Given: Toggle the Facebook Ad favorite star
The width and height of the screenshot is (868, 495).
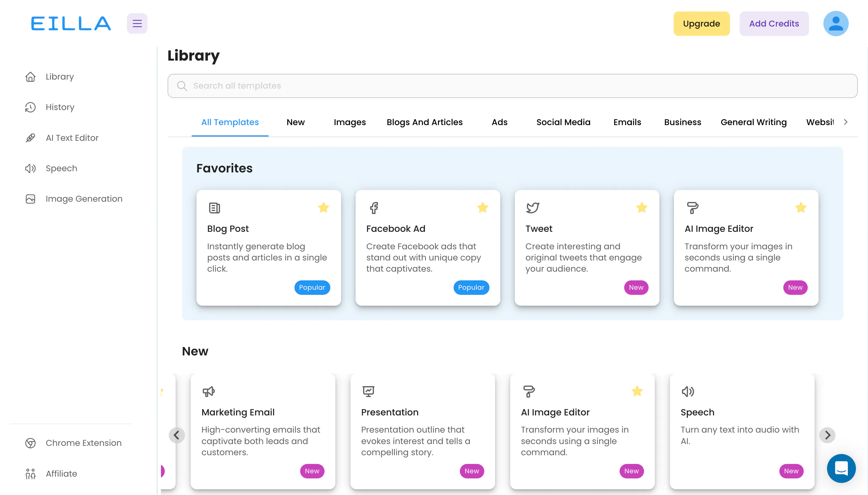Looking at the screenshot, I should [x=482, y=207].
